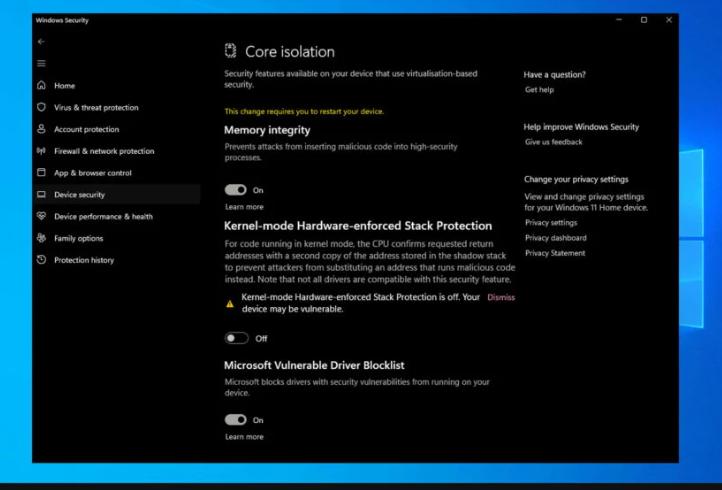Turn off the Memory integrity toggle

pyautogui.click(x=235, y=190)
